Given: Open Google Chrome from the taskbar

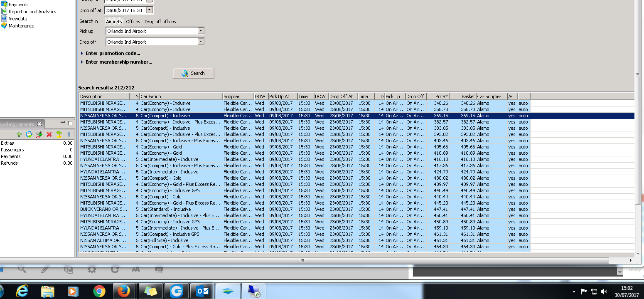Looking at the screenshot, I should [x=99, y=291].
